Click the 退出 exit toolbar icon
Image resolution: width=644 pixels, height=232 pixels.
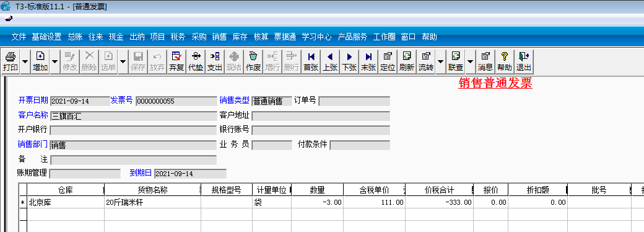click(x=524, y=61)
